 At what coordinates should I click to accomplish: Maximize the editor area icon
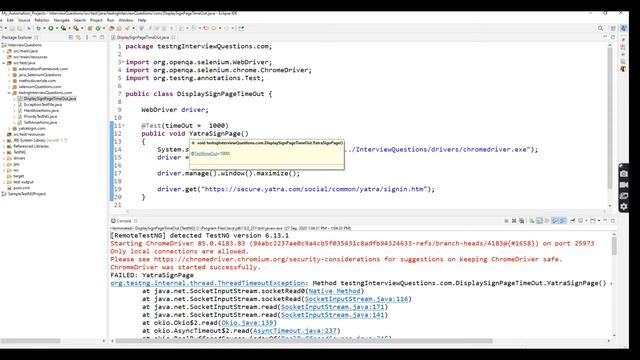pyautogui.click(x=613, y=37)
